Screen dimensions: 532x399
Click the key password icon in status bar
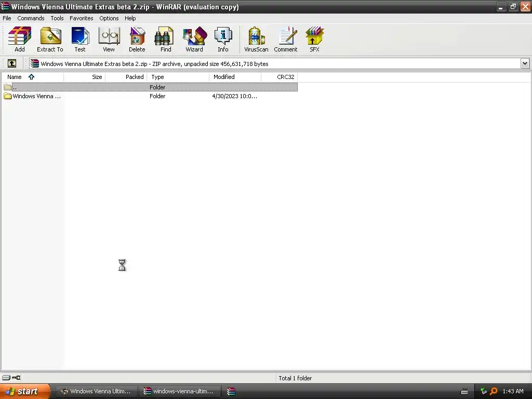point(16,378)
